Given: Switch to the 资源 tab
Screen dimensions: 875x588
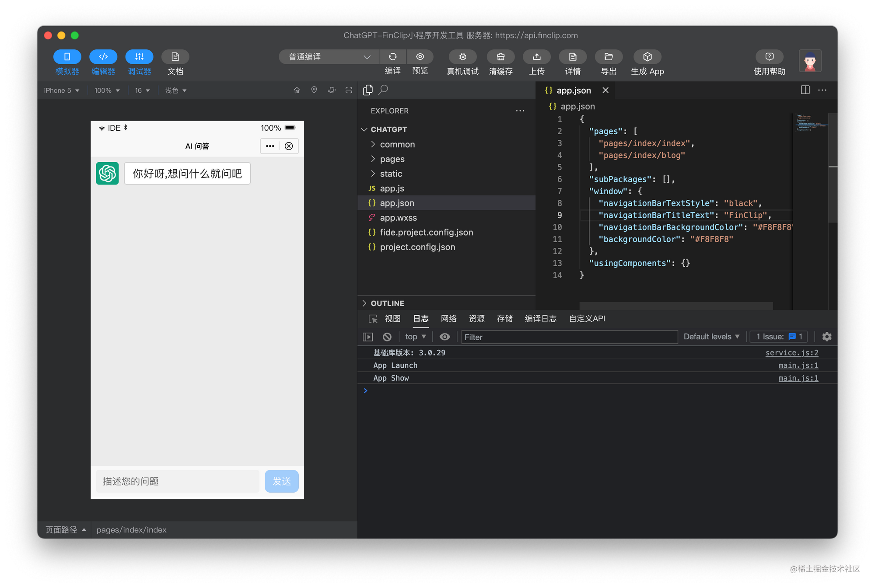Looking at the screenshot, I should tap(477, 319).
